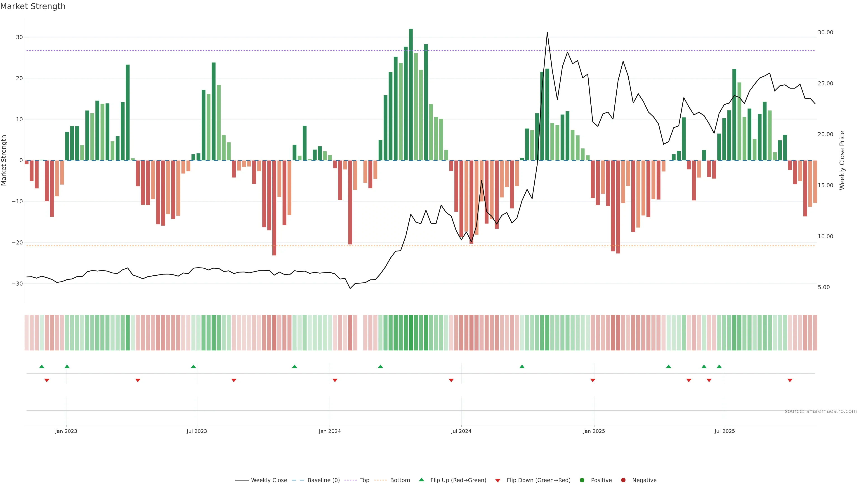The image size is (868, 488).
Task: Click the Market Strength chart title
Action: (33, 6)
